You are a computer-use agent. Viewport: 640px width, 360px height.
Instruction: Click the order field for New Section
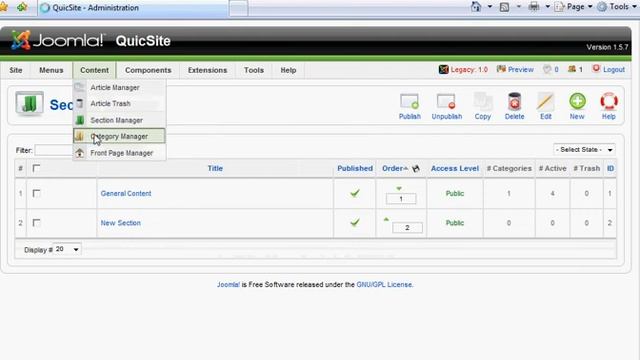pyautogui.click(x=407, y=228)
